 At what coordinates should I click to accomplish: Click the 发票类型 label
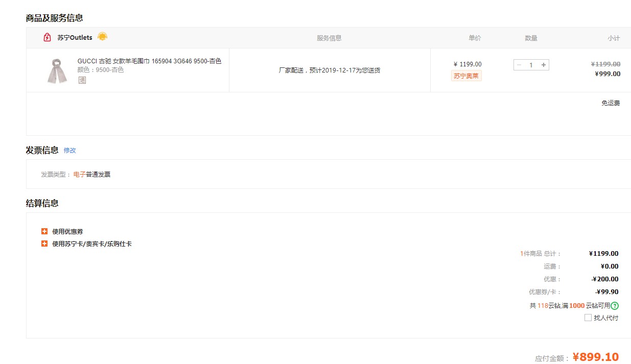coord(56,175)
